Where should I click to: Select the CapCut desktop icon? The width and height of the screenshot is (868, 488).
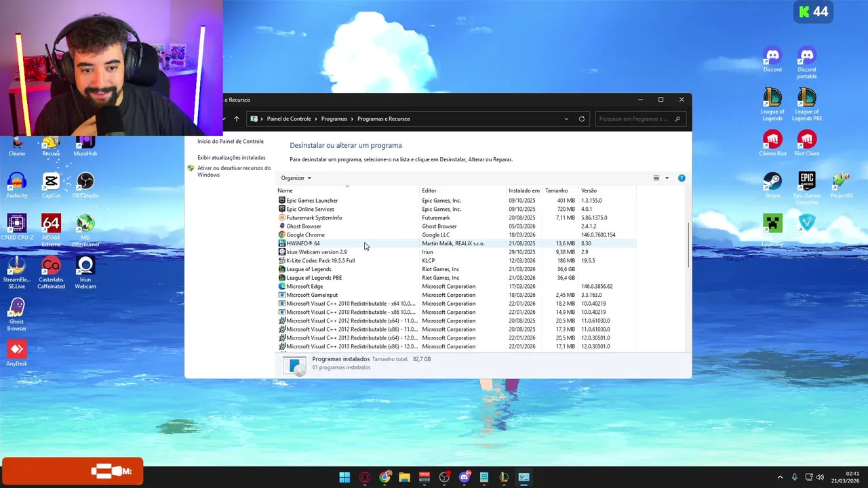[51, 186]
